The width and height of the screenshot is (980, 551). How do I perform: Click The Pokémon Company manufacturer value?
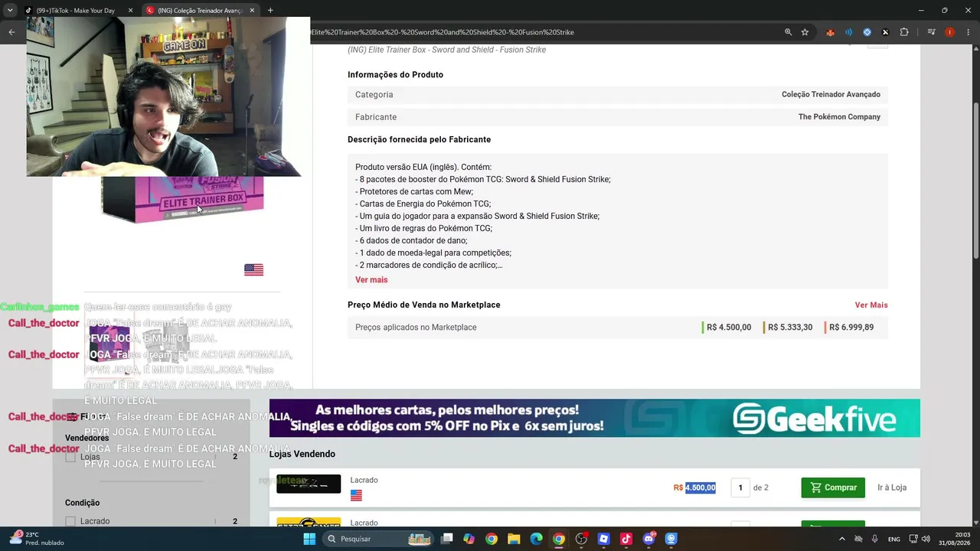pos(839,117)
